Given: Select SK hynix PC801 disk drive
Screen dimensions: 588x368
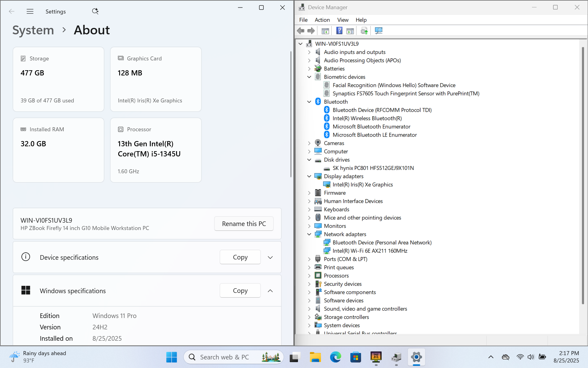Looking at the screenshot, I should click(x=373, y=168).
